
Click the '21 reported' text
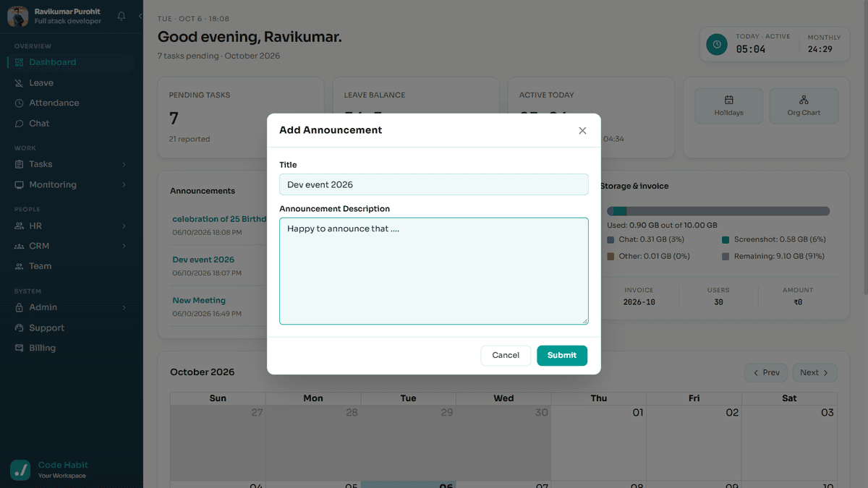tap(190, 140)
